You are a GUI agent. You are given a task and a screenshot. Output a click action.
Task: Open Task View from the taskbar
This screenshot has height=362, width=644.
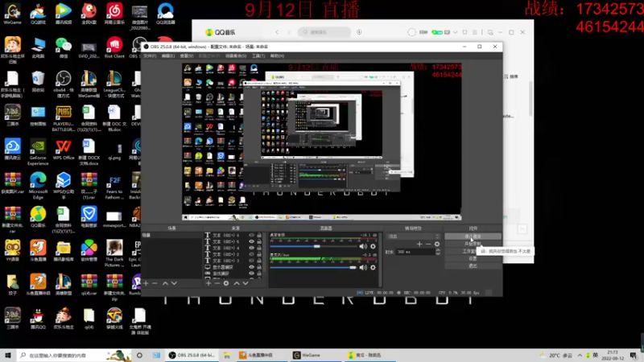coord(156,355)
